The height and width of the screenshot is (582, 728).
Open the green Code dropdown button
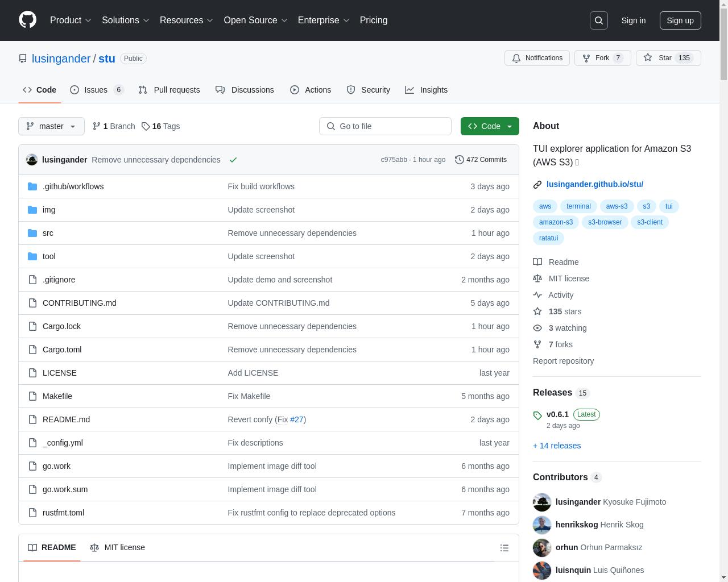[490, 126]
